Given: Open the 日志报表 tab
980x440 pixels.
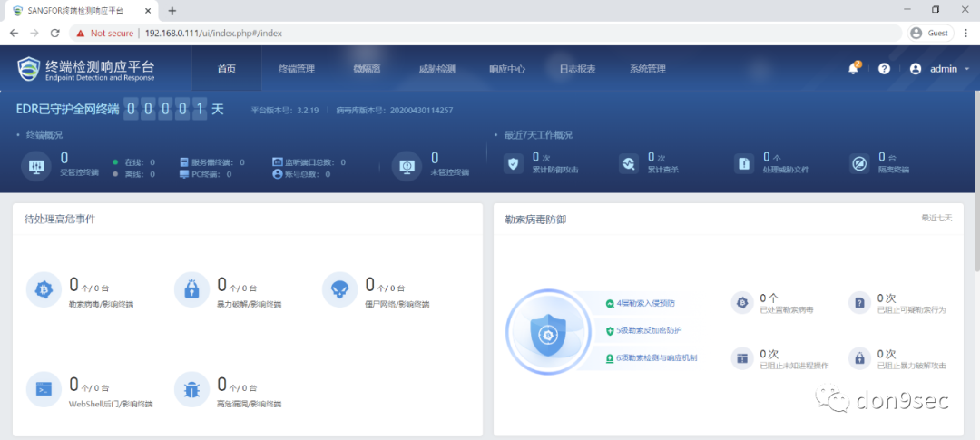Looking at the screenshot, I should (x=577, y=69).
